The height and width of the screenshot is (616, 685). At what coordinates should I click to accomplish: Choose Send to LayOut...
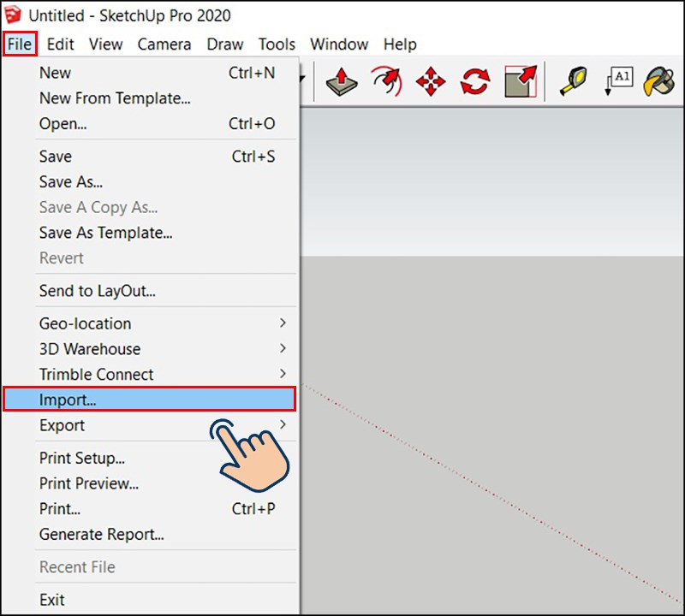coord(150,290)
